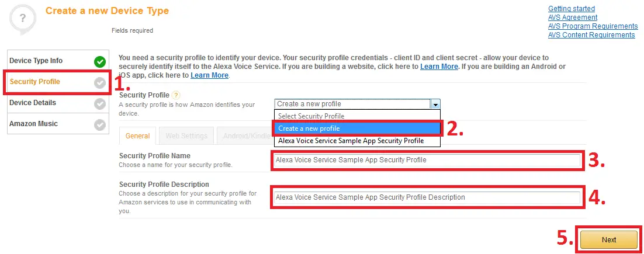Choose Create a new profile option
Viewport: 644px width, 254px height.
click(357, 128)
